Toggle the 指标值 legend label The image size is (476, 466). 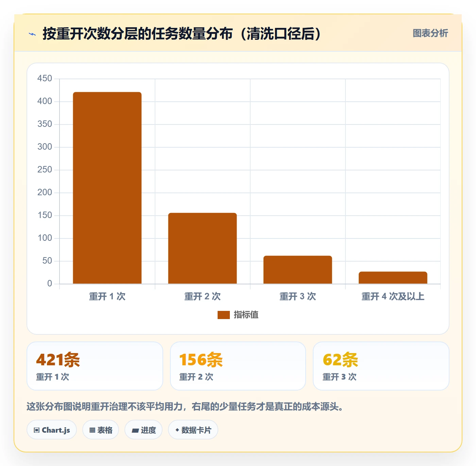(x=246, y=315)
